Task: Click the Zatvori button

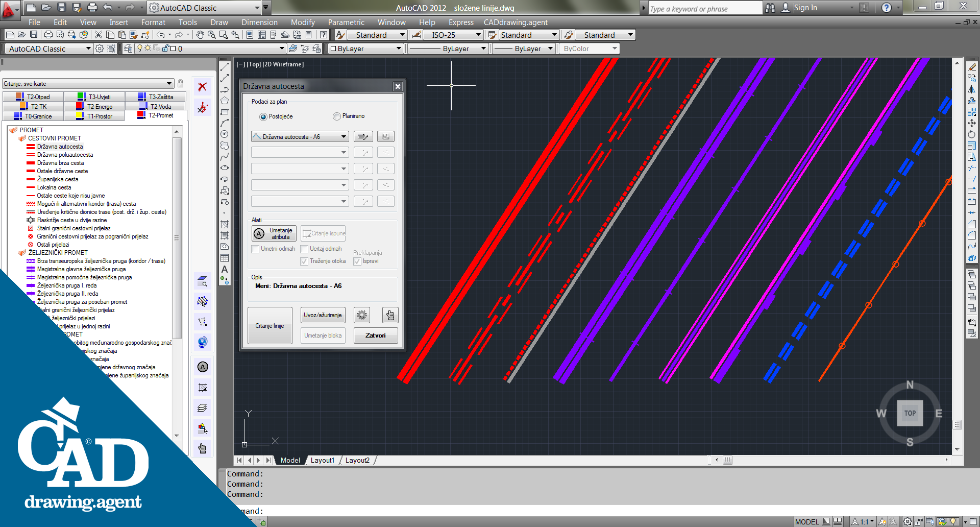Action: (376, 336)
